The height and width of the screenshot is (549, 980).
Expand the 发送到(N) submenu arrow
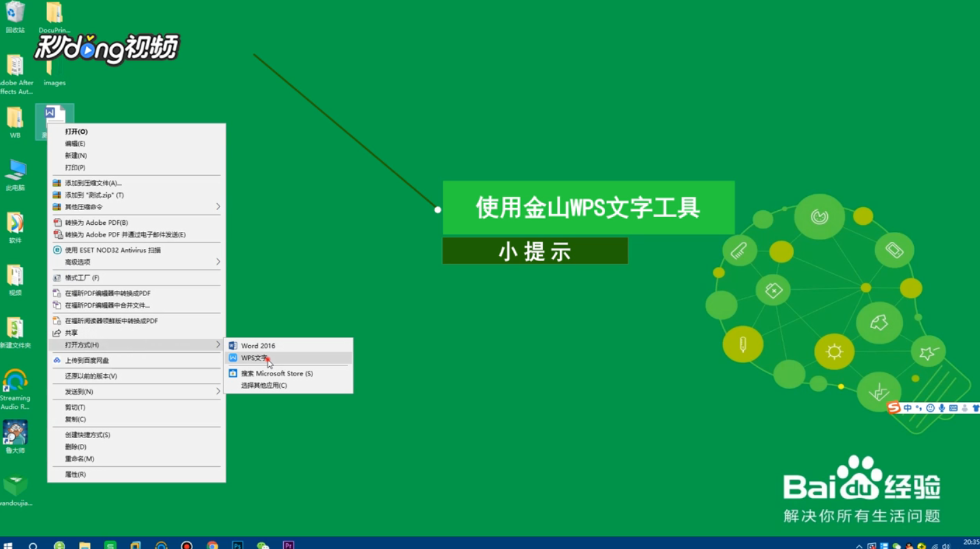pos(218,392)
